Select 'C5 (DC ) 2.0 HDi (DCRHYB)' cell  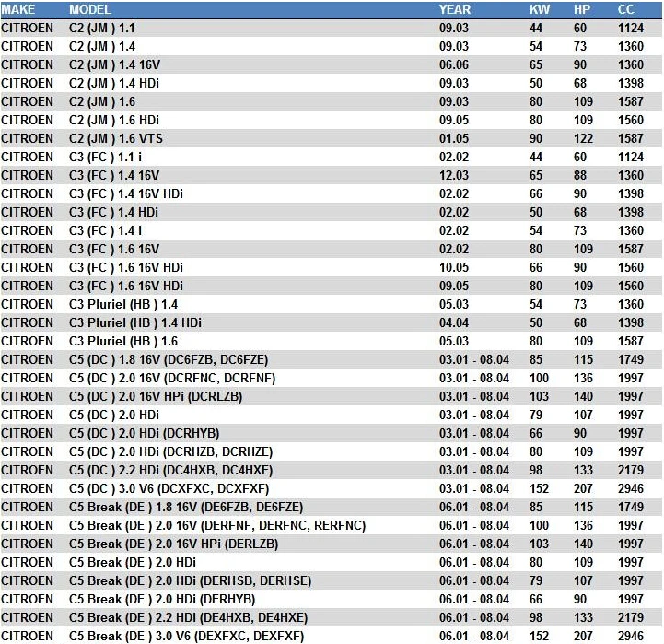coord(144,433)
